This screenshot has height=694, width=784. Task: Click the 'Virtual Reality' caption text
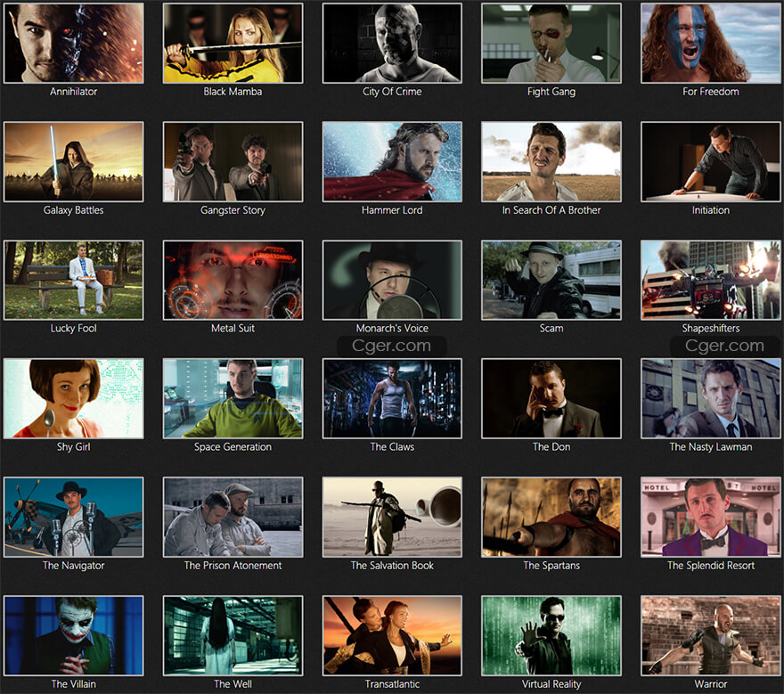pos(551,684)
